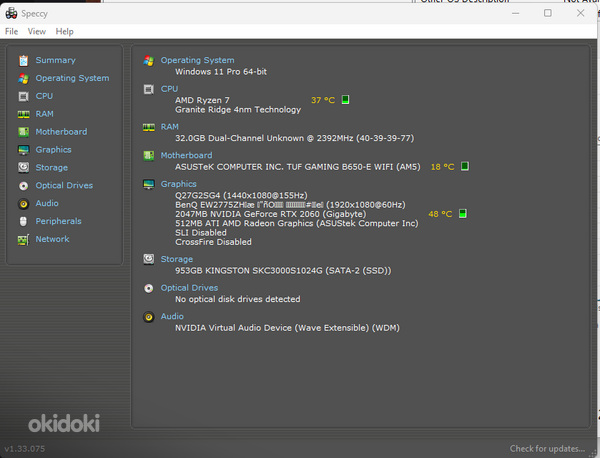600x458 pixels.
Task: Click the drive icon beside Storage heading
Action: pos(148,259)
